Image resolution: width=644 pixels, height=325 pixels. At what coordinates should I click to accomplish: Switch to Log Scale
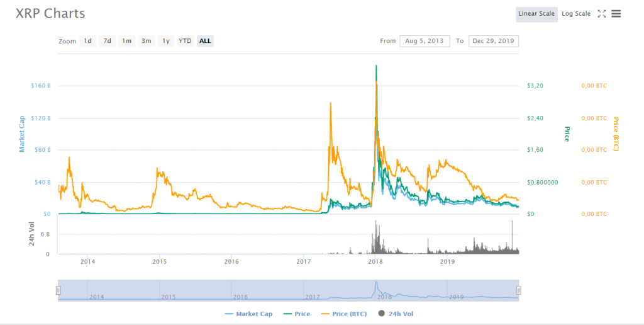(575, 14)
